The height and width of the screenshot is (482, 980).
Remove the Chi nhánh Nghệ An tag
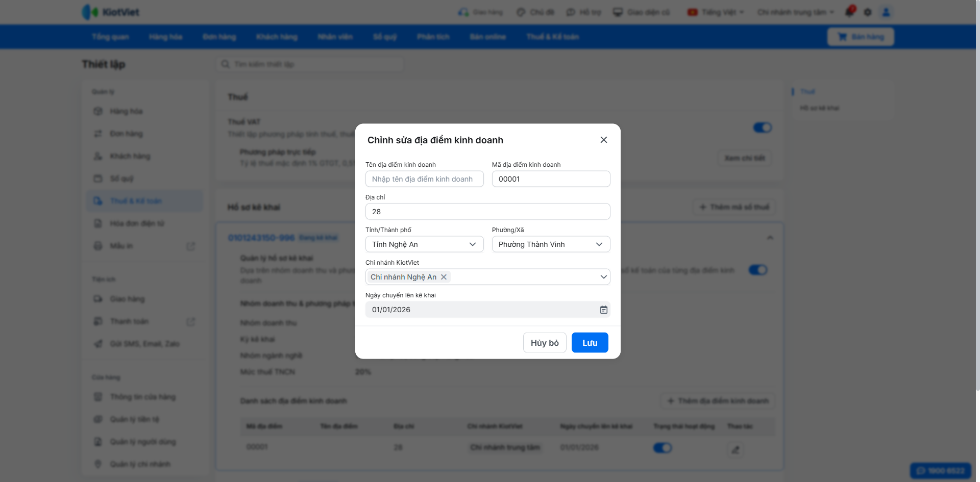444,277
